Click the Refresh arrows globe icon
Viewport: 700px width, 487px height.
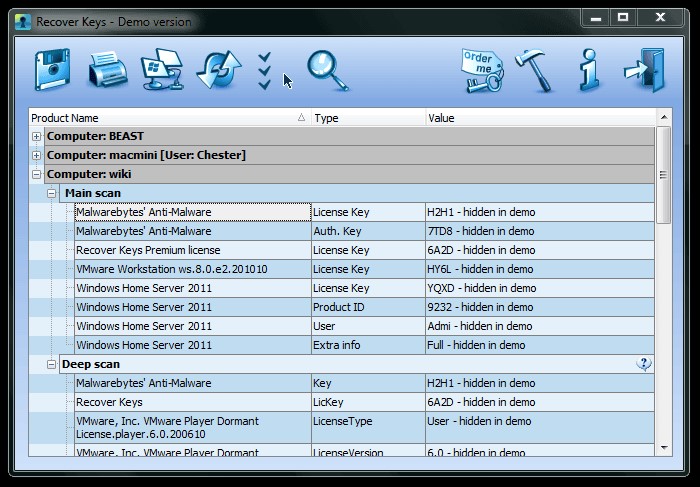tap(218, 70)
